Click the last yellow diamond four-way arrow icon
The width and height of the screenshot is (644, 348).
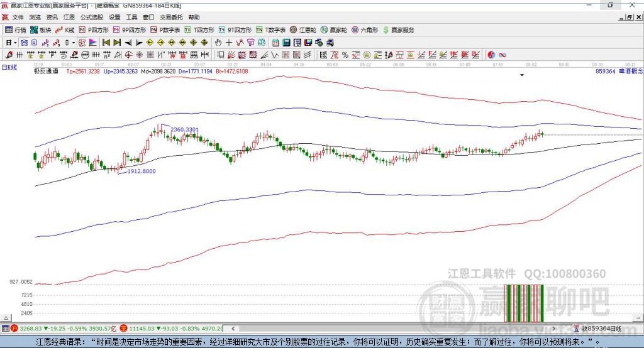[x=204, y=43]
